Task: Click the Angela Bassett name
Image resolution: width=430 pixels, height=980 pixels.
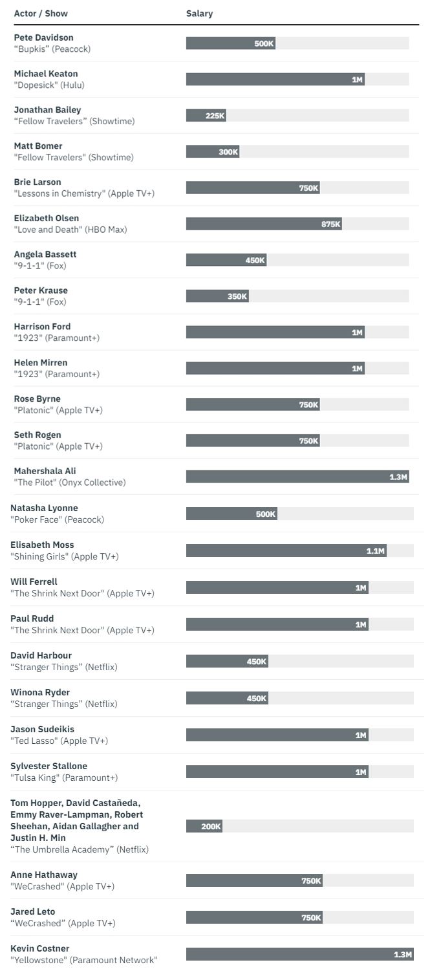Action: pos(45,254)
